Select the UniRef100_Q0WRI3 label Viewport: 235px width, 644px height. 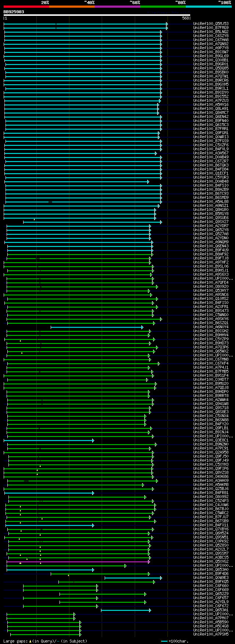211,137
